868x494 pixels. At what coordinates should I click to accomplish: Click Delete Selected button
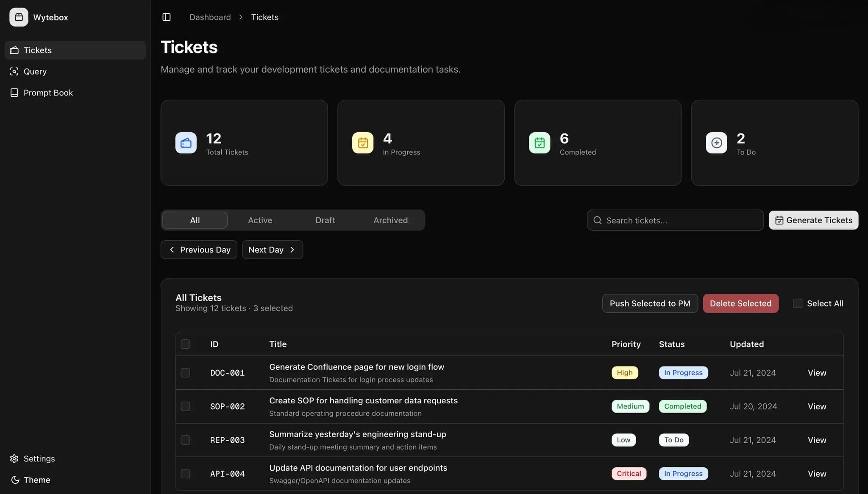(x=740, y=303)
